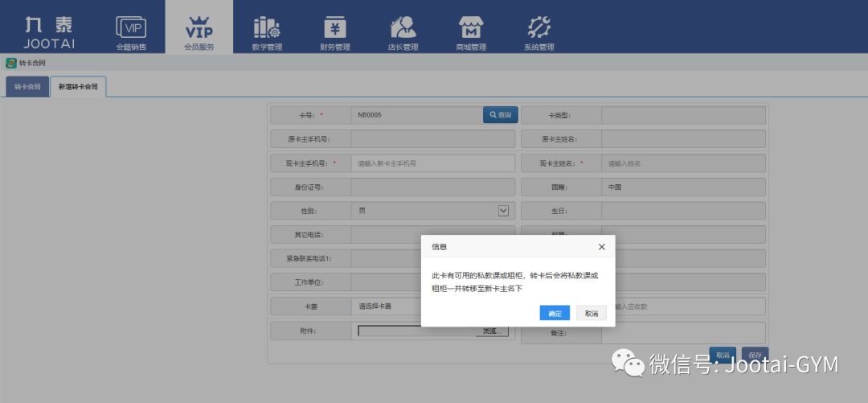The height and width of the screenshot is (403, 868).
Task: Click the 转卡合同 breadcrumb icon
Action: click(11, 64)
